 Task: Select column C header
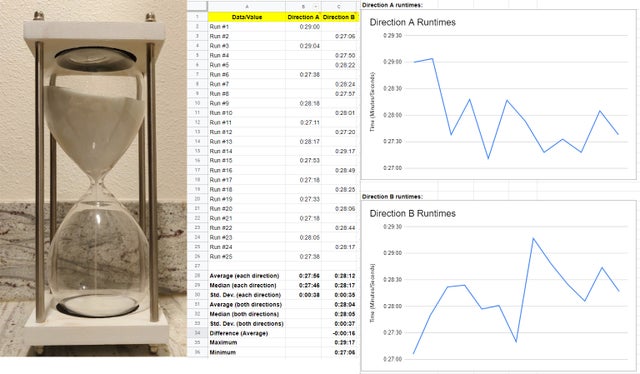tap(339, 7)
